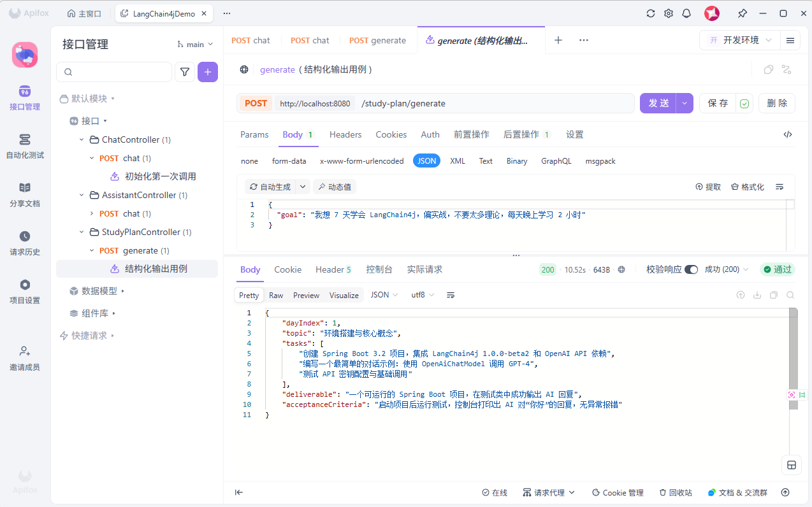Expand the 数据模型 tree section
This screenshot has width=812, height=507.
coord(123,291)
